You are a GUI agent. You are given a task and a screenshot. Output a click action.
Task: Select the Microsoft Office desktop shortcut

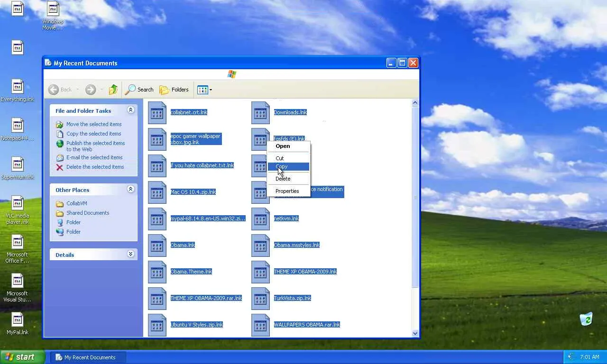[18, 249]
